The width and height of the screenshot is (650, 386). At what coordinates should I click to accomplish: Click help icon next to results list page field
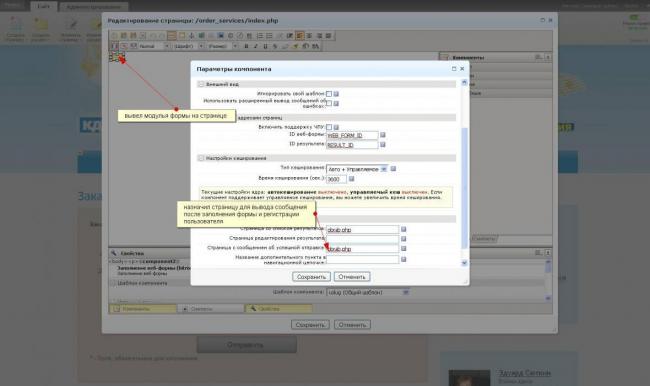[403, 229]
